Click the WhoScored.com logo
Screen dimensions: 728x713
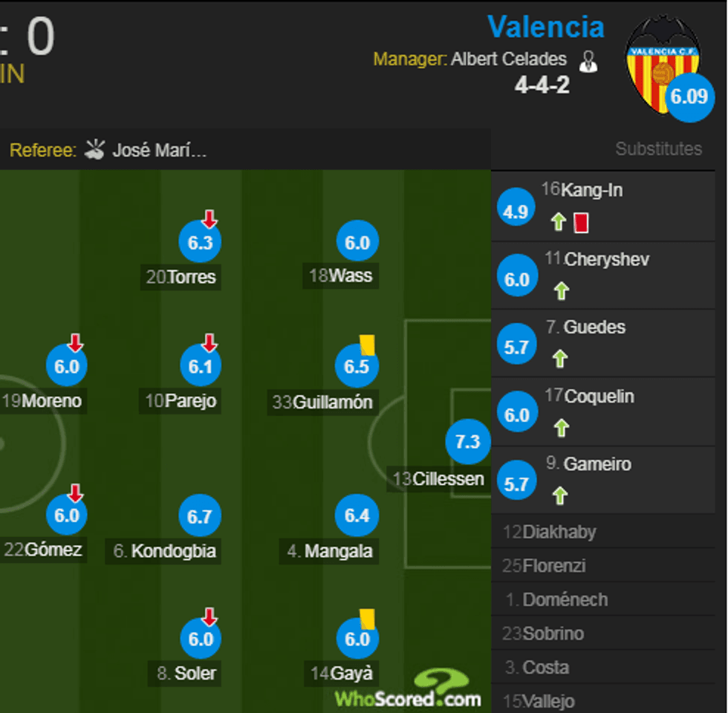[x=409, y=690]
